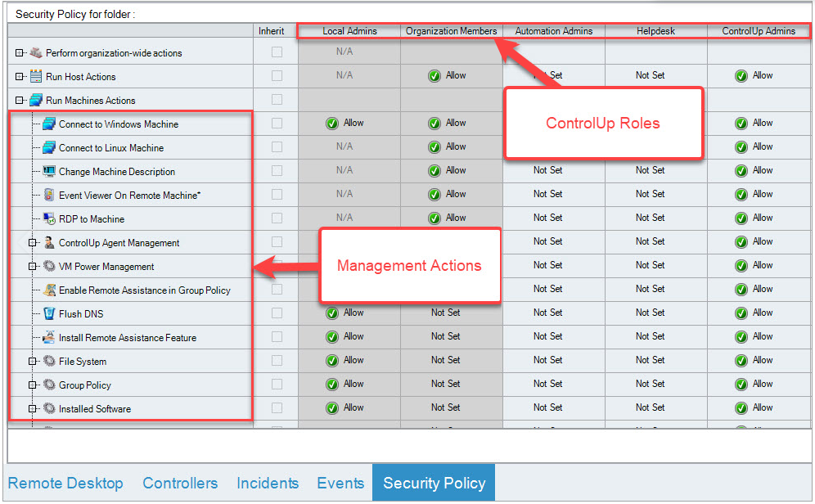815x504 pixels.
Task: Toggle Inherit checkbox for Flush DNS
Action: [277, 313]
